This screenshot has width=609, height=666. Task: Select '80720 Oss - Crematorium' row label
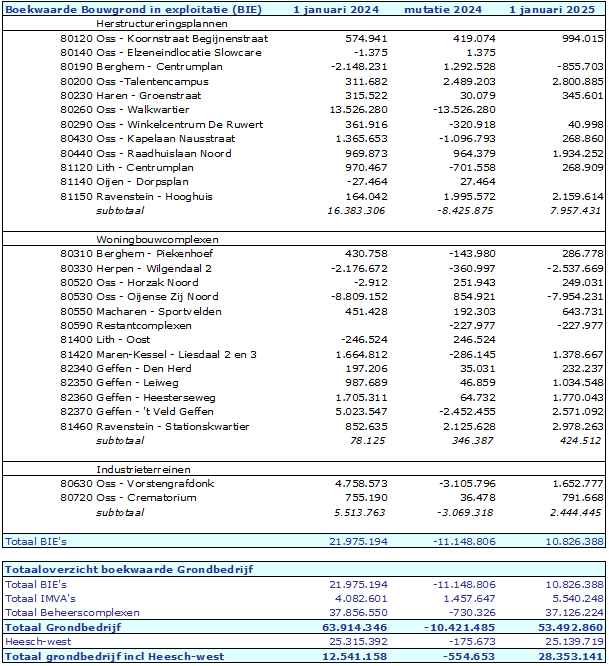128,498
